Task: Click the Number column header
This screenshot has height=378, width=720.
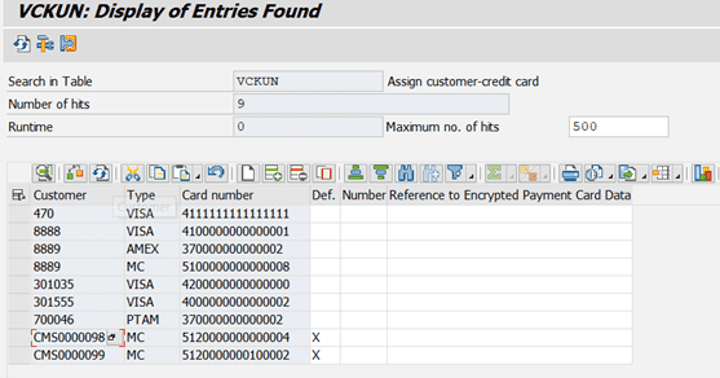Action: (x=364, y=195)
